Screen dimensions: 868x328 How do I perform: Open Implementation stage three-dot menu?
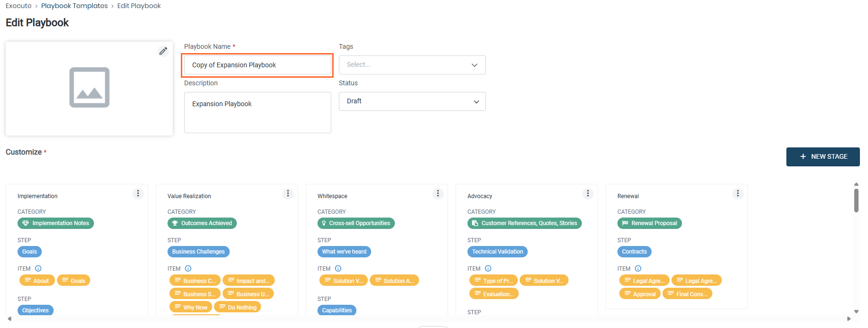(x=138, y=193)
